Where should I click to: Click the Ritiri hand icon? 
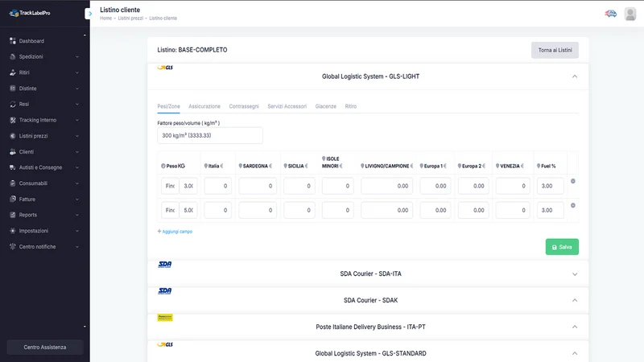tap(13, 72)
